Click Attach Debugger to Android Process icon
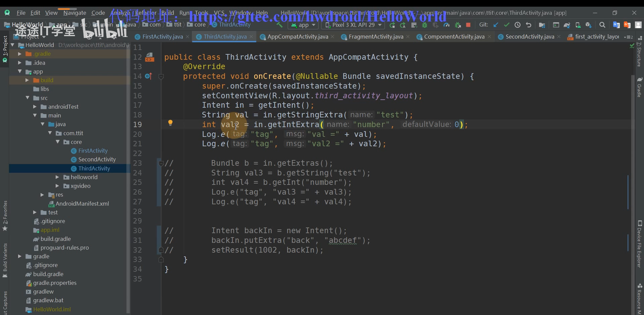This screenshot has height=315, width=644. (458, 25)
